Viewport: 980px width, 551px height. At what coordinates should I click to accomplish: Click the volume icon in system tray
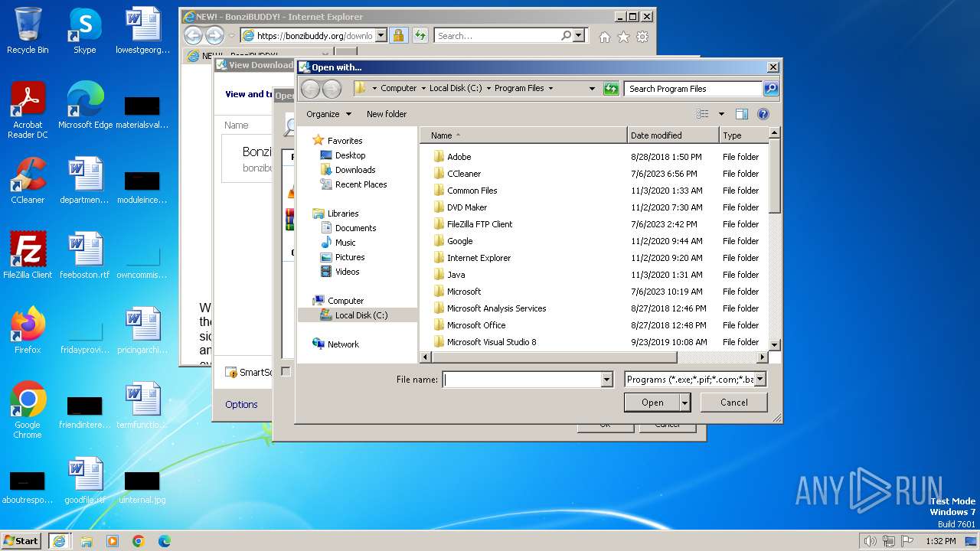pos(870,541)
